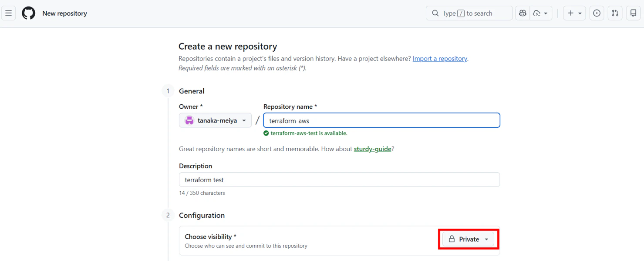The width and height of the screenshot is (644, 263).
Task: Follow the 'Import a repository' link
Action: point(440,58)
